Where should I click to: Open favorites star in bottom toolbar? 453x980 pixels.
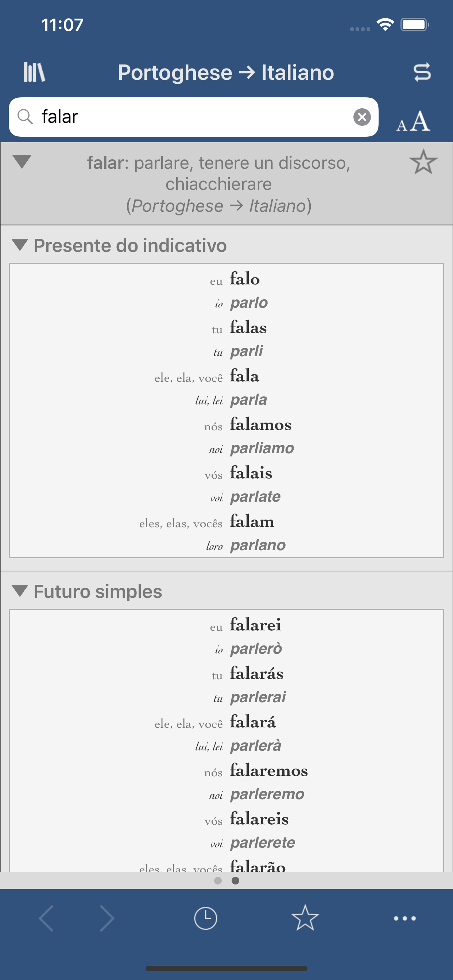(x=305, y=918)
